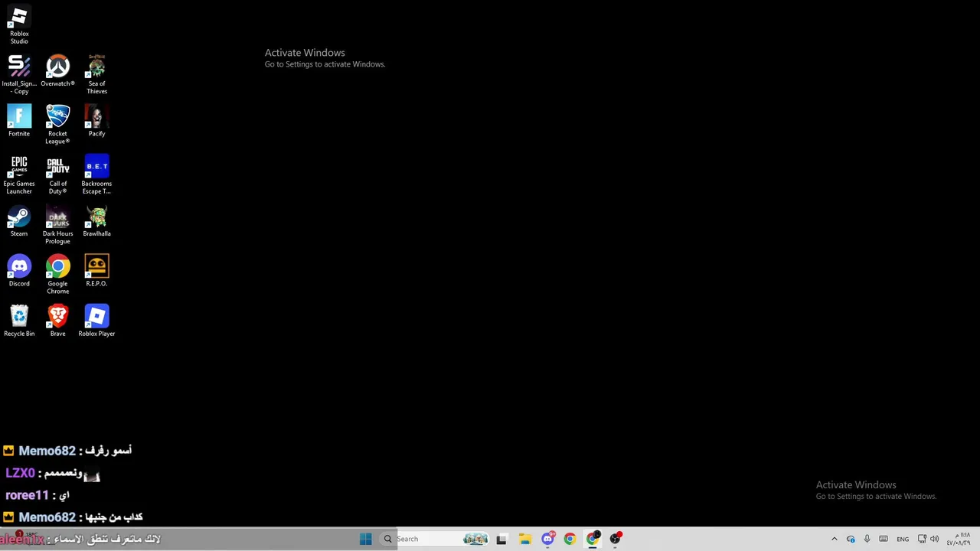Open File Explorer from the taskbar
The width and height of the screenshot is (980, 551).
click(524, 539)
